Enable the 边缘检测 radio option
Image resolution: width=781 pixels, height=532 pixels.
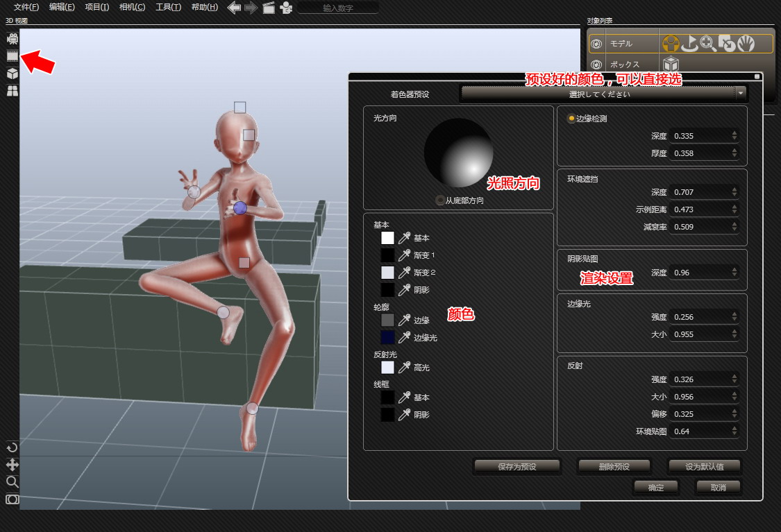[x=572, y=119]
